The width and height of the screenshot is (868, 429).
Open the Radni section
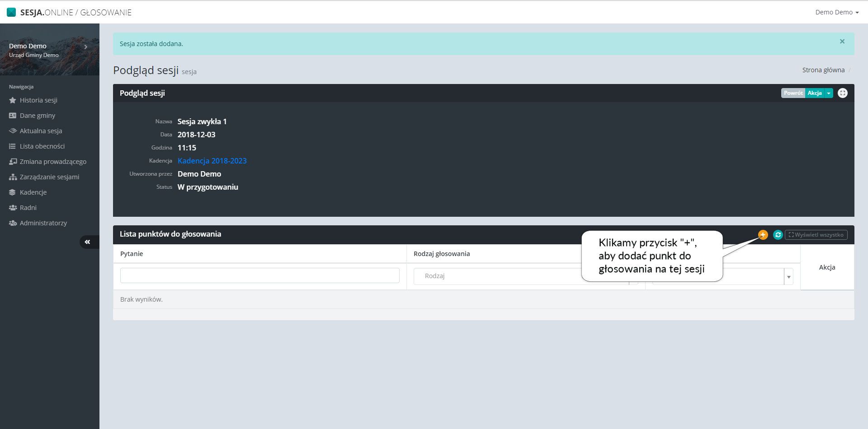[28, 208]
